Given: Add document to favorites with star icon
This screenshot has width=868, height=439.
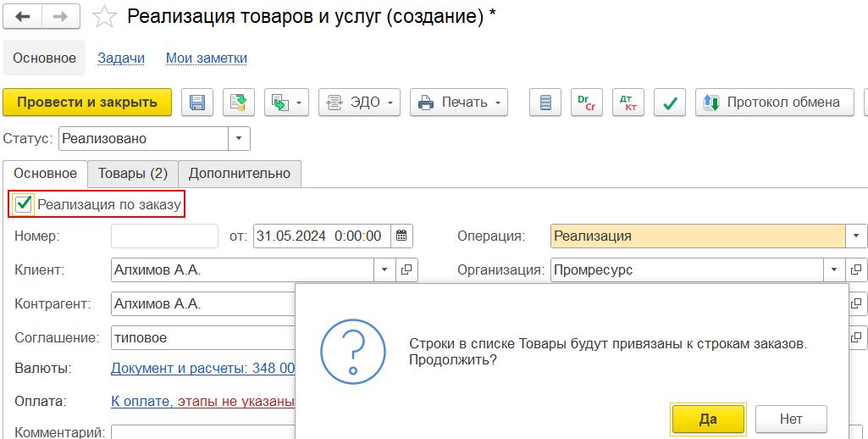Looking at the screenshot, I should [x=104, y=16].
